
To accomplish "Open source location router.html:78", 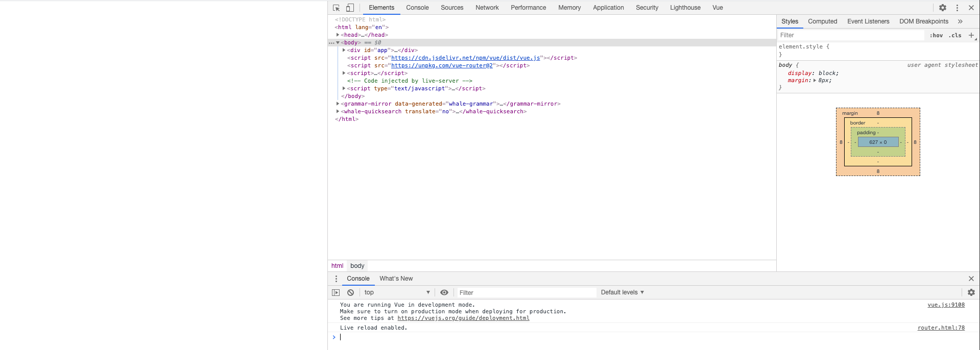I will tap(941, 328).
